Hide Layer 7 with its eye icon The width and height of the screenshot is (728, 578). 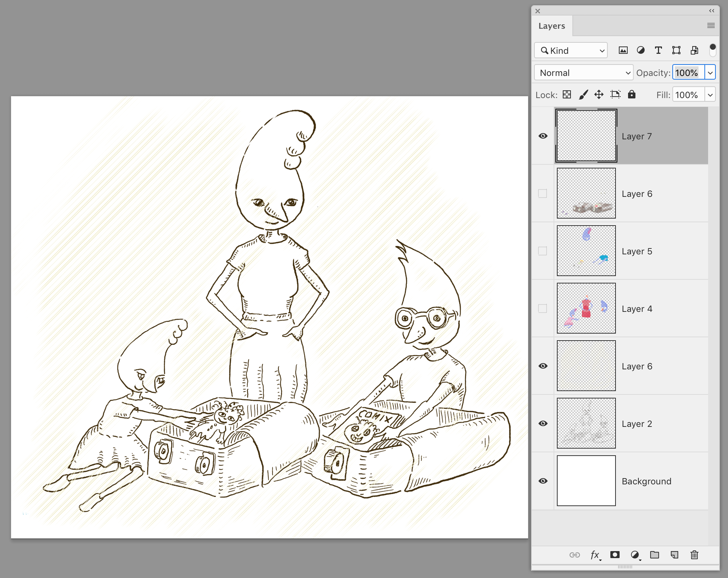543,136
